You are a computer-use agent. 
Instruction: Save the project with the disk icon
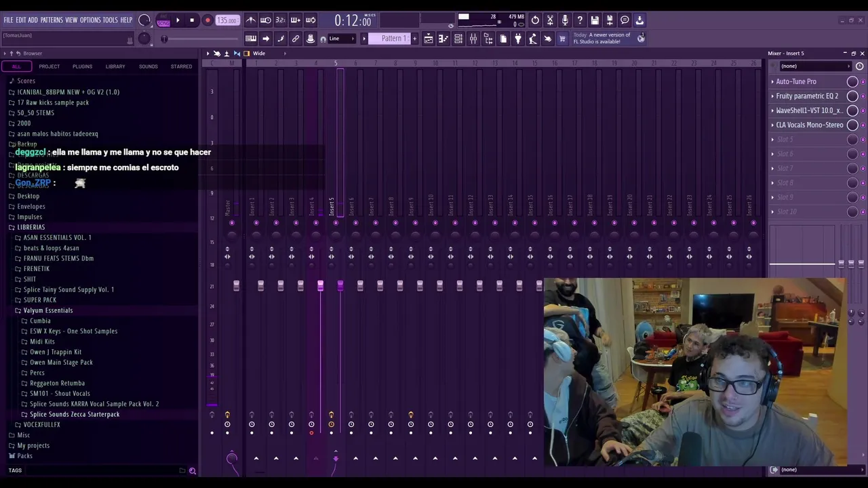[x=595, y=20]
